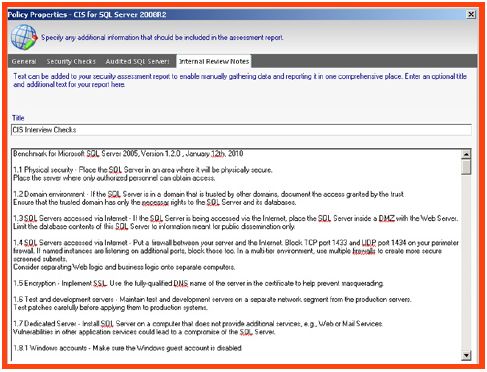Click the 1.2 Domain environment line

click(208, 194)
